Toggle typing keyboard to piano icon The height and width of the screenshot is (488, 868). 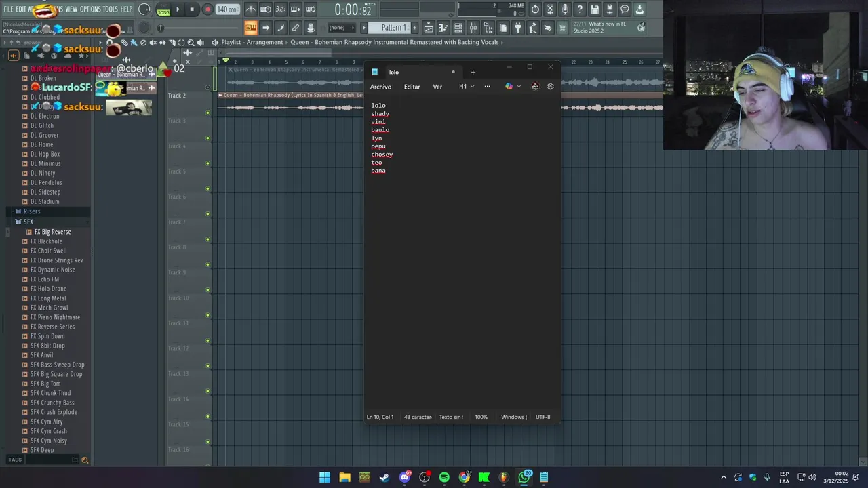[x=251, y=28]
